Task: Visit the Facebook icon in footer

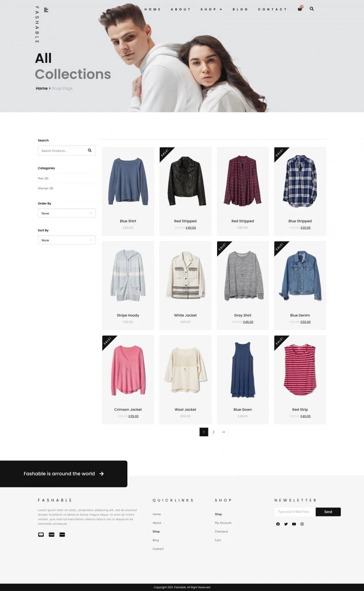Action: click(x=278, y=524)
